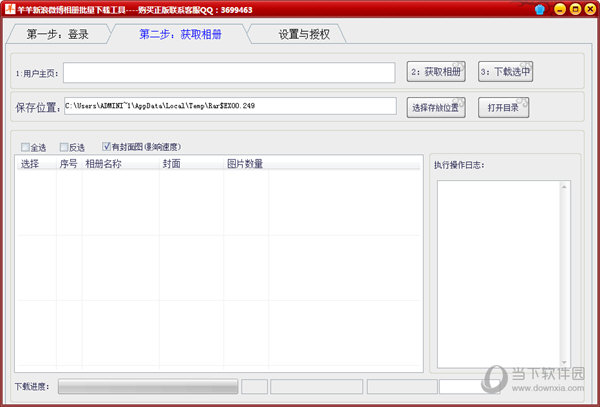This screenshot has width=600, height=407.
Task: Click the 图片数量 column header
Action: point(244,164)
